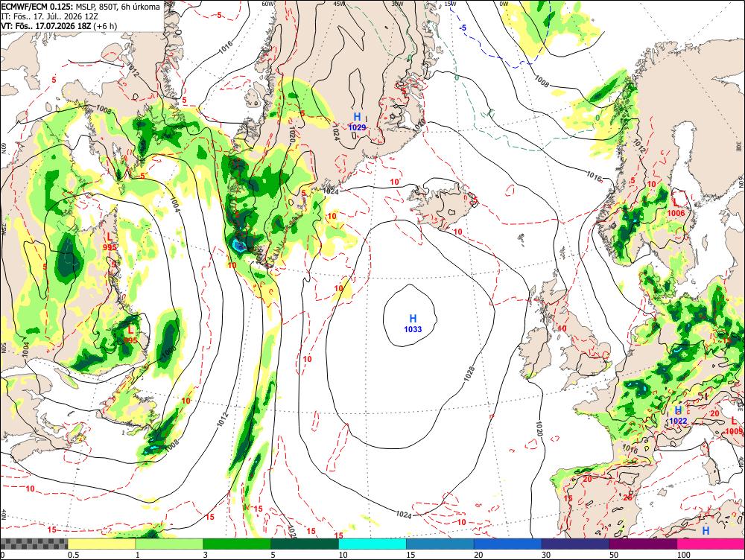Click the '30' legend tick label

546,555
